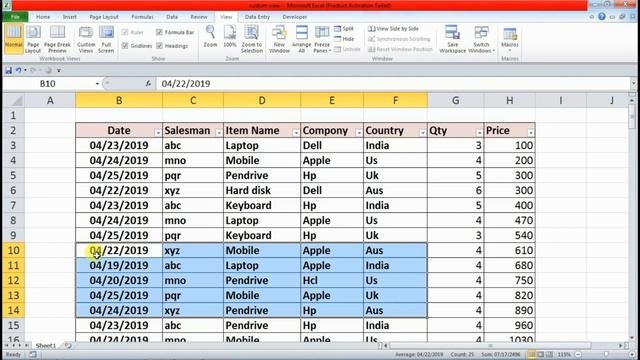Click Save Workspace
The width and height of the screenshot is (640, 360).
tap(452, 39)
